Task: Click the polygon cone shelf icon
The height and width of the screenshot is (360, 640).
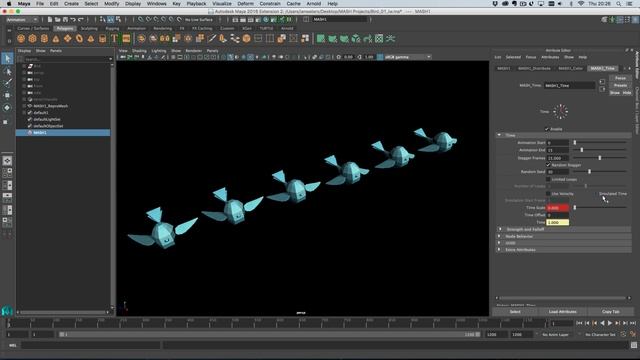Action: [x=56, y=39]
